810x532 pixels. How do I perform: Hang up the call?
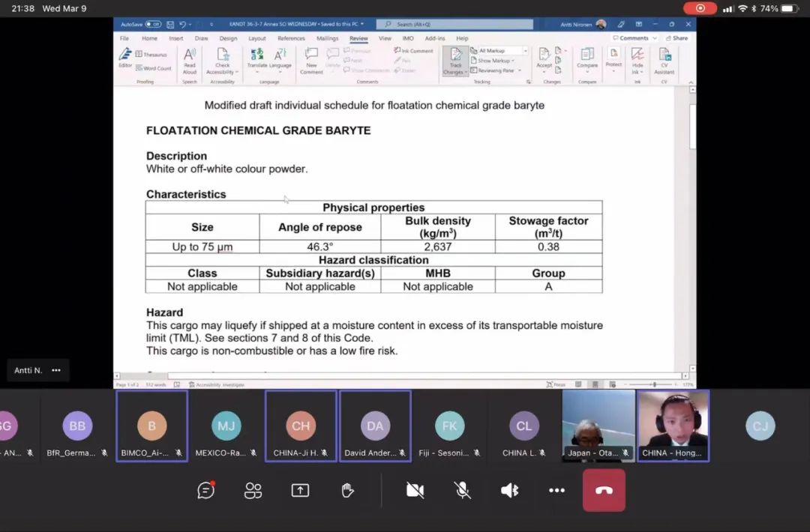tap(604, 490)
